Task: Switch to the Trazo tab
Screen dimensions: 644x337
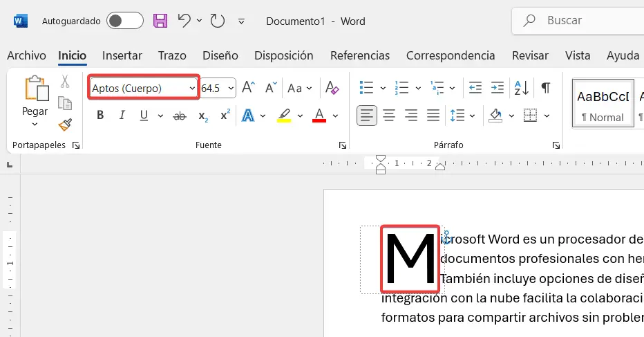Action: coord(172,55)
